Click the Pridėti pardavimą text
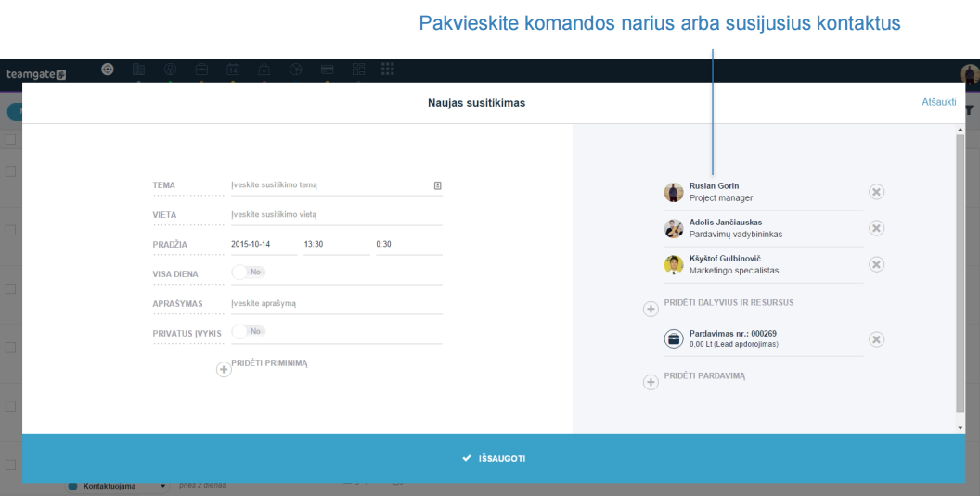Image resolution: width=980 pixels, height=496 pixels. (x=704, y=376)
